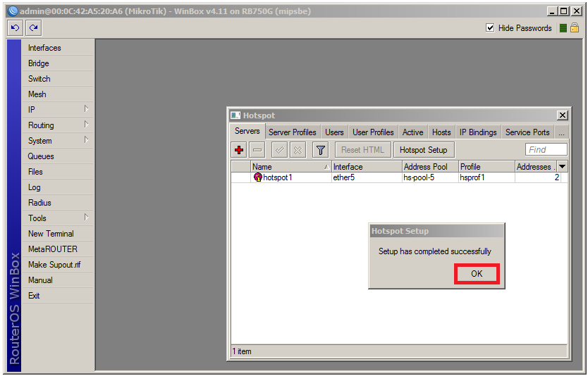588x376 pixels.
Task: Toggle the Hide Passwords checkbox
Action: tap(491, 28)
